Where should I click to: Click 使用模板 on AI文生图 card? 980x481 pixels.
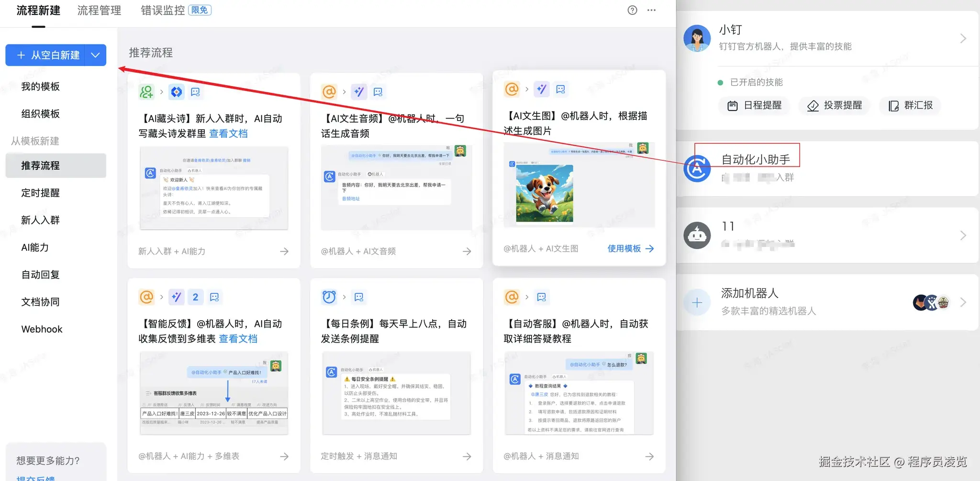630,248
